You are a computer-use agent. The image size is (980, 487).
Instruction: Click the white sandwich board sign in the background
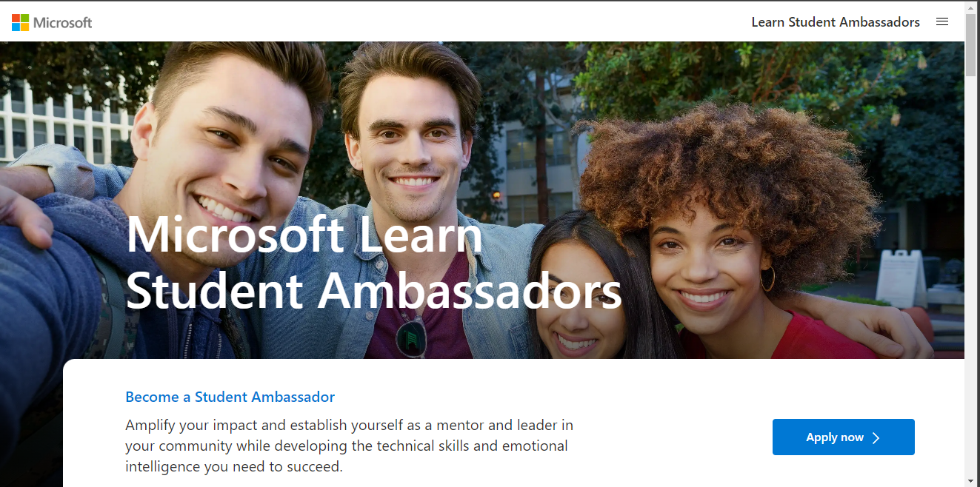pos(901,278)
